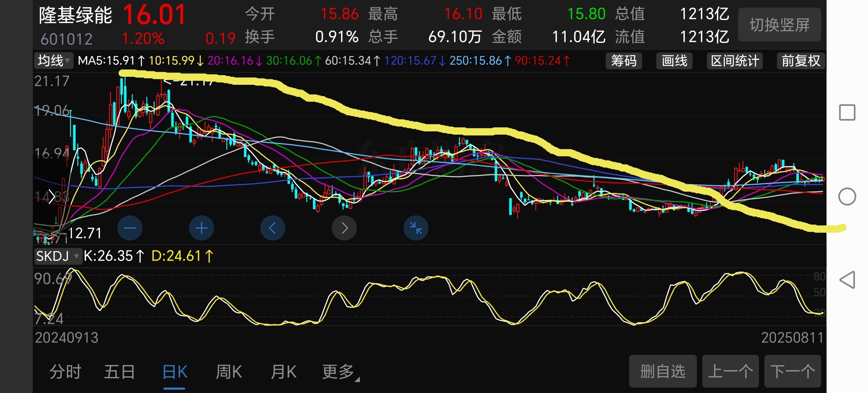Open 区间统计 range statistics
Viewport: 868px width, 393px height.
tap(735, 61)
